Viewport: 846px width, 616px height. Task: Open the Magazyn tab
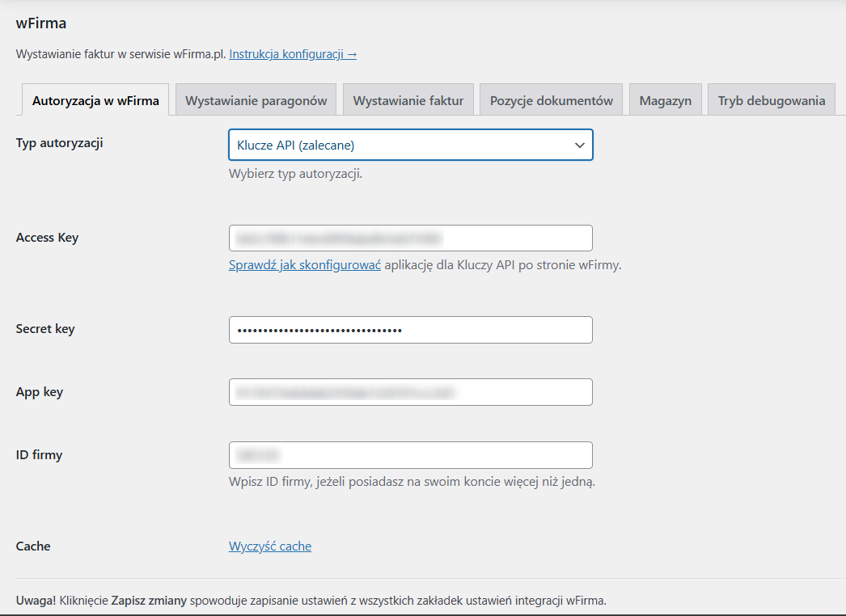666,100
